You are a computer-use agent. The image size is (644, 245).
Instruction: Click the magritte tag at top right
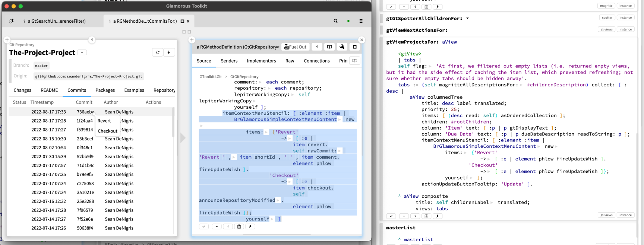pos(606,6)
